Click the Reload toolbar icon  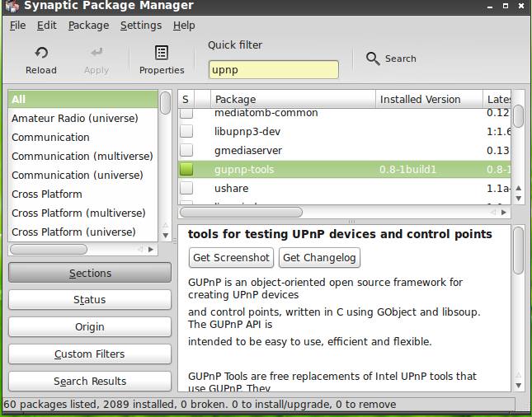[x=40, y=53]
